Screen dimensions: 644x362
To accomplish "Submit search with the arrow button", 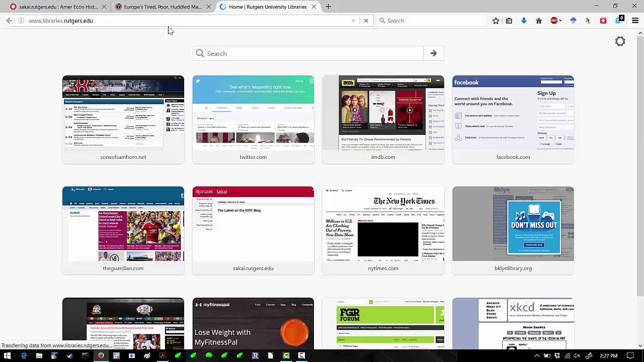I will point(434,53).
